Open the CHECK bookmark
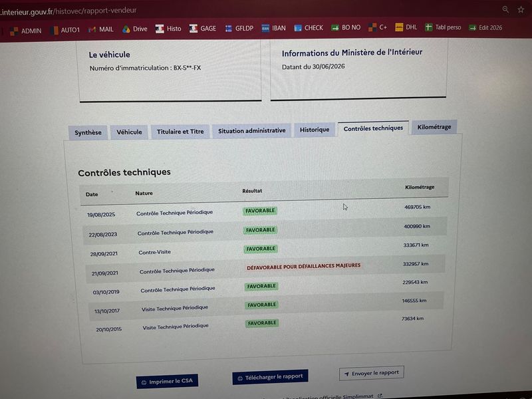Screen dimensions: 532x399 pyautogui.click(x=309, y=28)
